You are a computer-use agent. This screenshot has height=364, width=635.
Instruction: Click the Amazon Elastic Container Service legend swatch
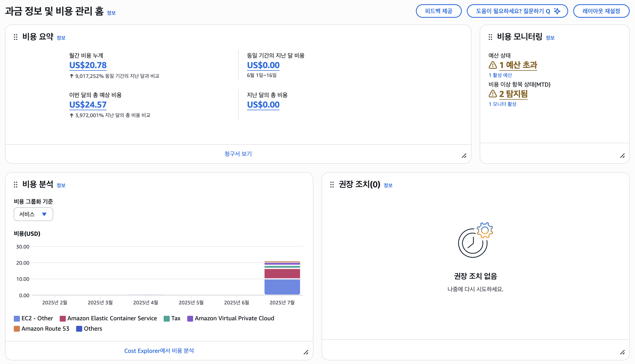(63, 318)
